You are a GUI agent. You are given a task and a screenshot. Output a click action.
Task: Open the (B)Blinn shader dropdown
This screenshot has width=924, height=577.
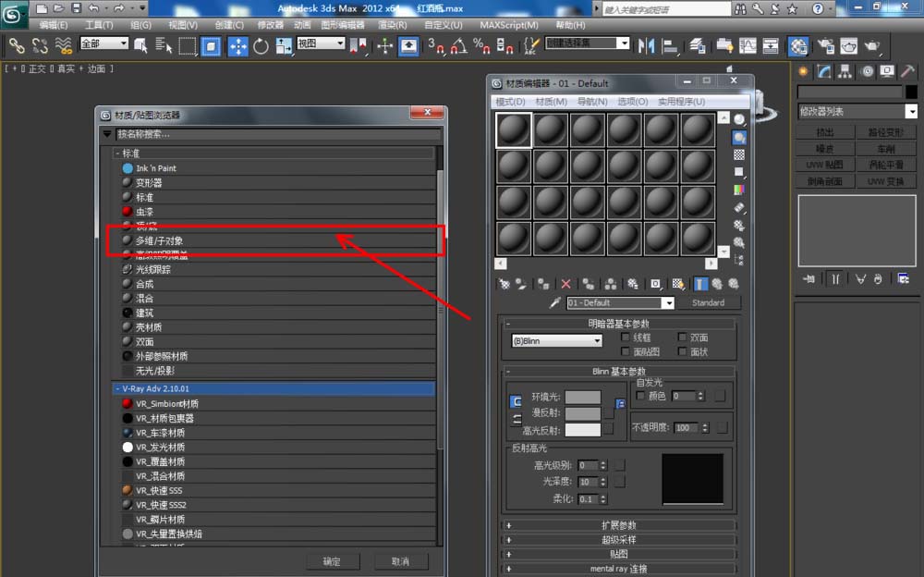click(557, 341)
